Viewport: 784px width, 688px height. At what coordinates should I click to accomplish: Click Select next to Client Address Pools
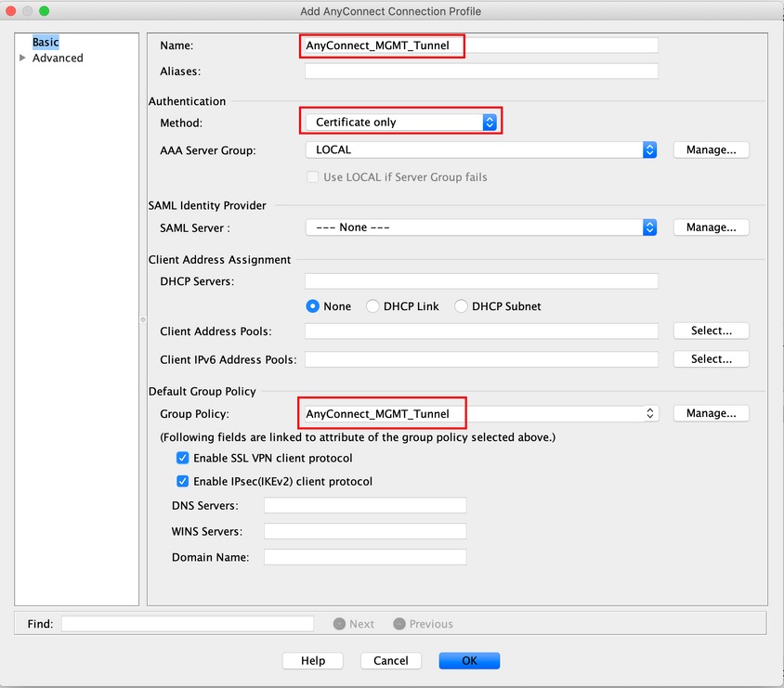[x=711, y=331]
